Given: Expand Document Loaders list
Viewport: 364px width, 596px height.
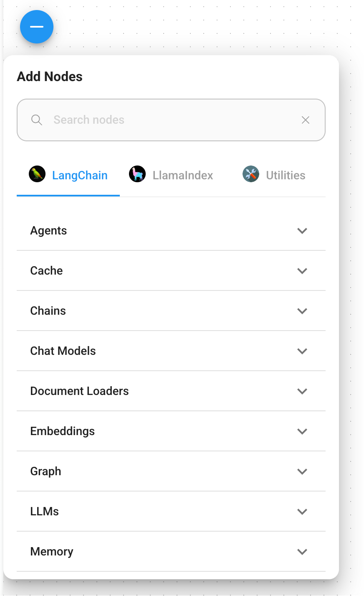Looking at the screenshot, I should click(x=171, y=391).
